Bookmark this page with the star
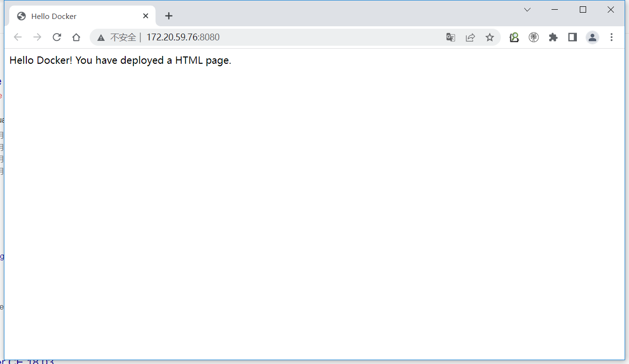 pyautogui.click(x=490, y=37)
